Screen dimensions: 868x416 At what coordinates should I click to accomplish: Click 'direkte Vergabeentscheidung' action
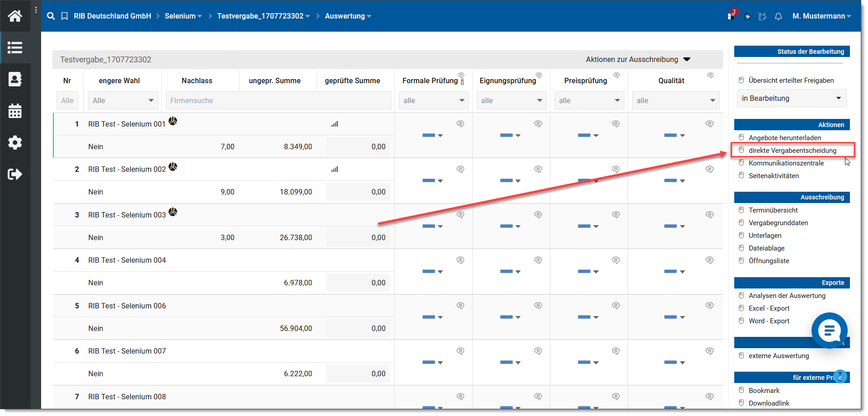tap(792, 150)
